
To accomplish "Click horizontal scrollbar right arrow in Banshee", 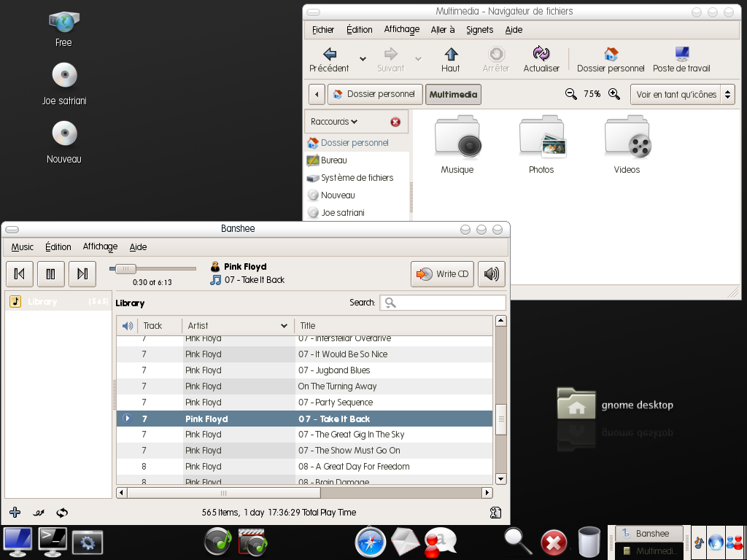I will click(x=487, y=492).
